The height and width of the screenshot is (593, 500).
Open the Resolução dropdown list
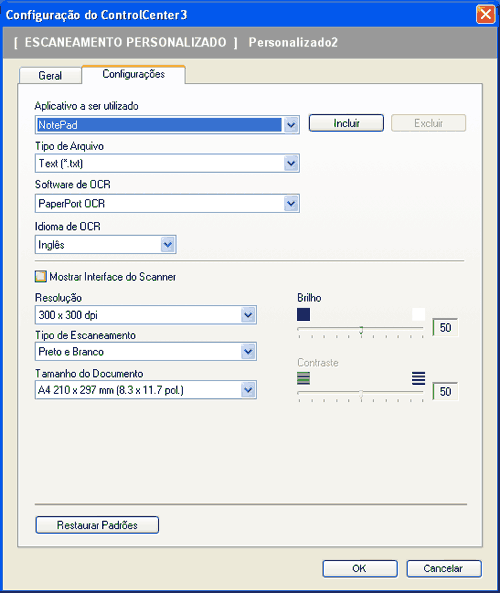tap(248, 315)
